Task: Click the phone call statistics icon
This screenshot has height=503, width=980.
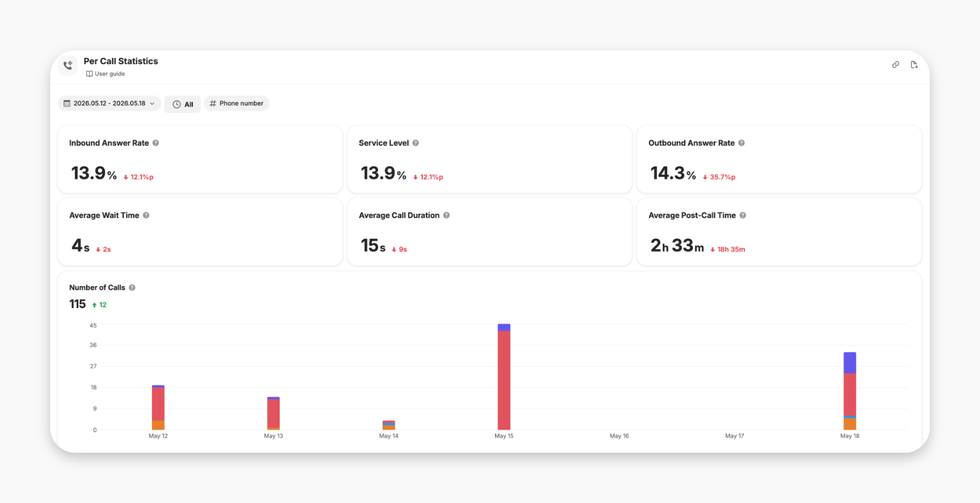Action: pos(68,65)
